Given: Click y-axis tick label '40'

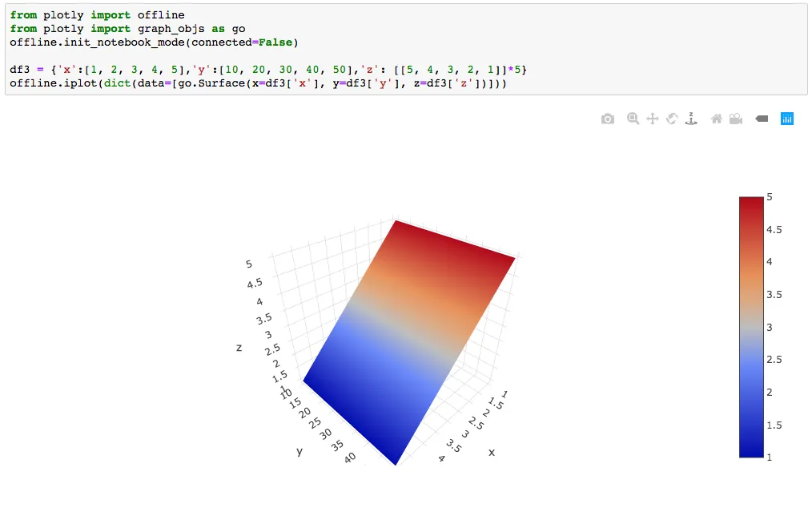Looking at the screenshot, I should [x=350, y=458].
